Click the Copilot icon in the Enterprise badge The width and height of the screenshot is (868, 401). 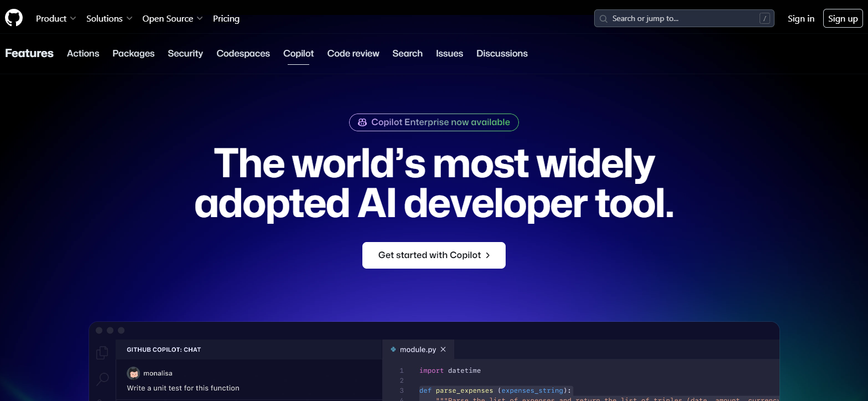[x=362, y=122]
